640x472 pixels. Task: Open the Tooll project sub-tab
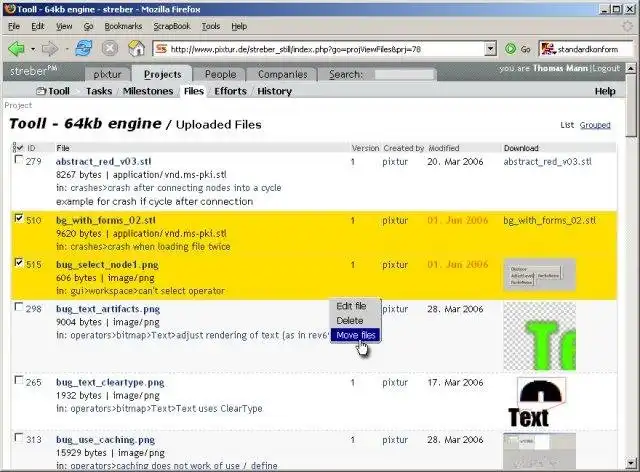coord(53,91)
